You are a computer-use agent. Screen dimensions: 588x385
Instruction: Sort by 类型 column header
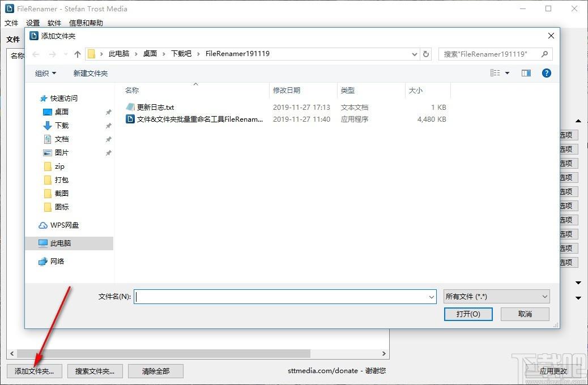click(348, 91)
